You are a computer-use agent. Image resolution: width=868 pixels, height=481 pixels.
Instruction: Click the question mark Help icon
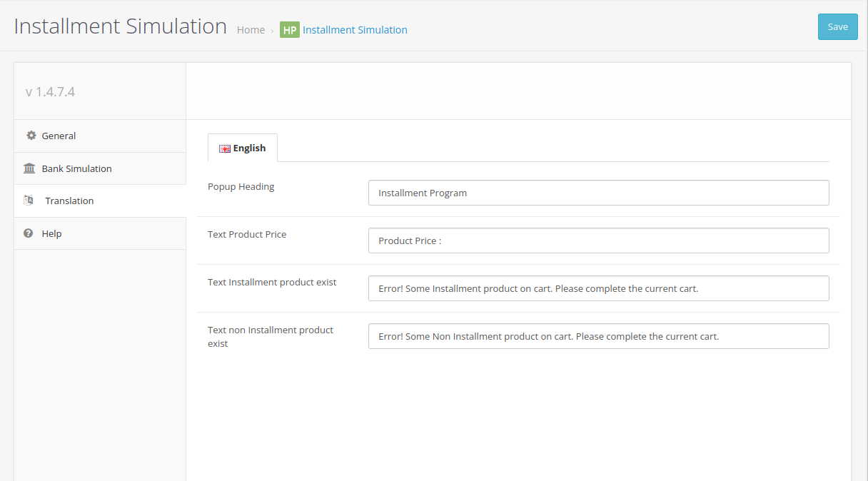[x=29, y=233]
